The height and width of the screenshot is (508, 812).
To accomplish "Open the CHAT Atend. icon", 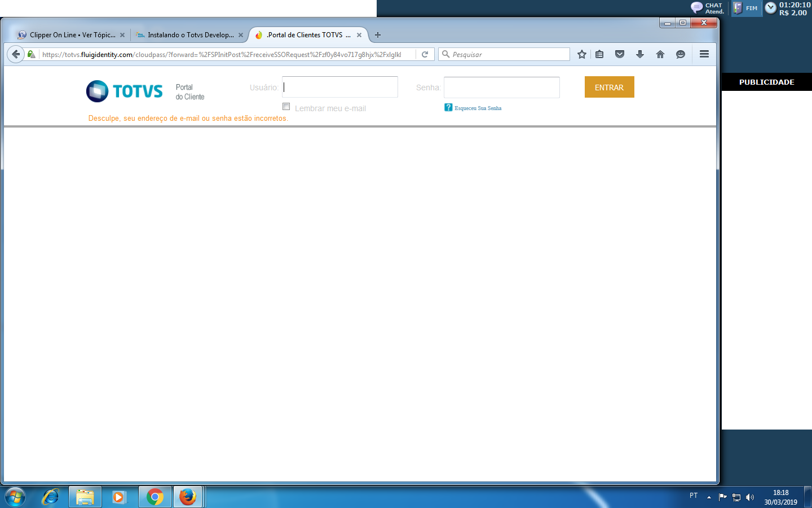I will [708, 8].
